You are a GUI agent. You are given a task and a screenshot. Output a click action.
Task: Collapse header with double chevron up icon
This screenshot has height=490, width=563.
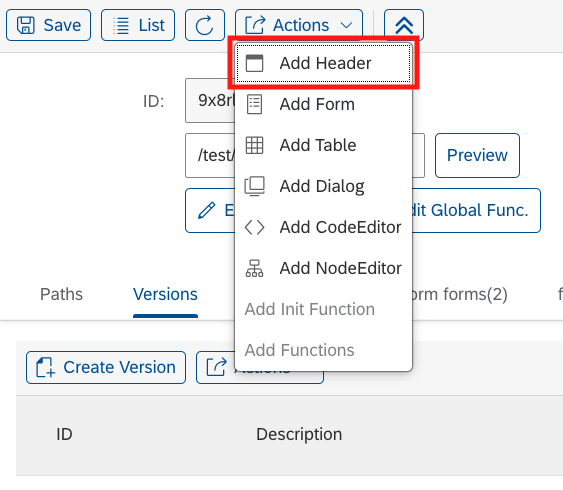(x=404, y=25)
